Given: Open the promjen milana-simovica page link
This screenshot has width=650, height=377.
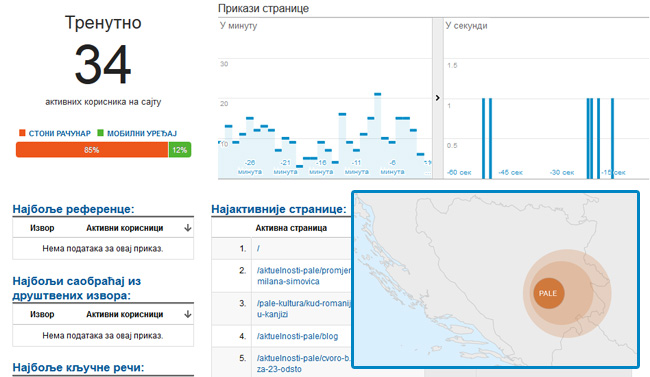Looking at the screenshot, I should [303, 276].
